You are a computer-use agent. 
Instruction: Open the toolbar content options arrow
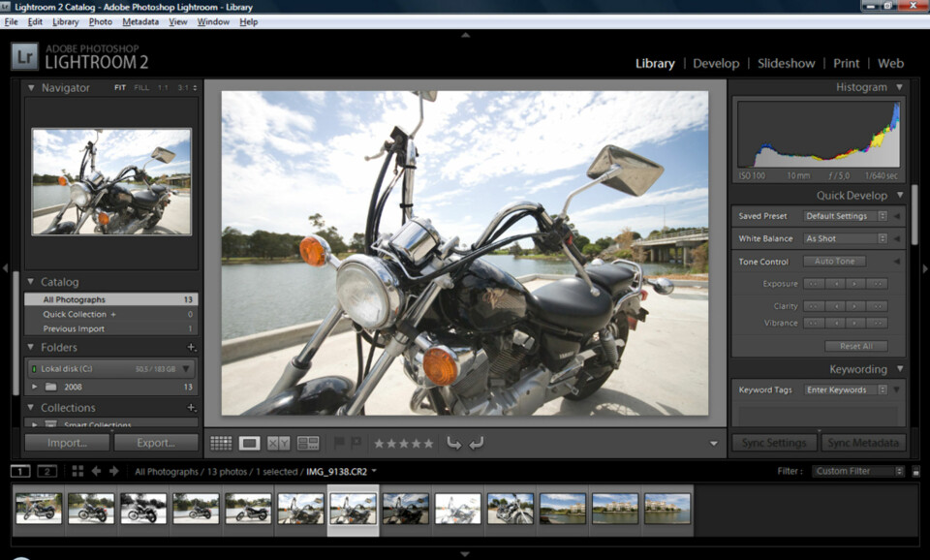tap(714, 443)
